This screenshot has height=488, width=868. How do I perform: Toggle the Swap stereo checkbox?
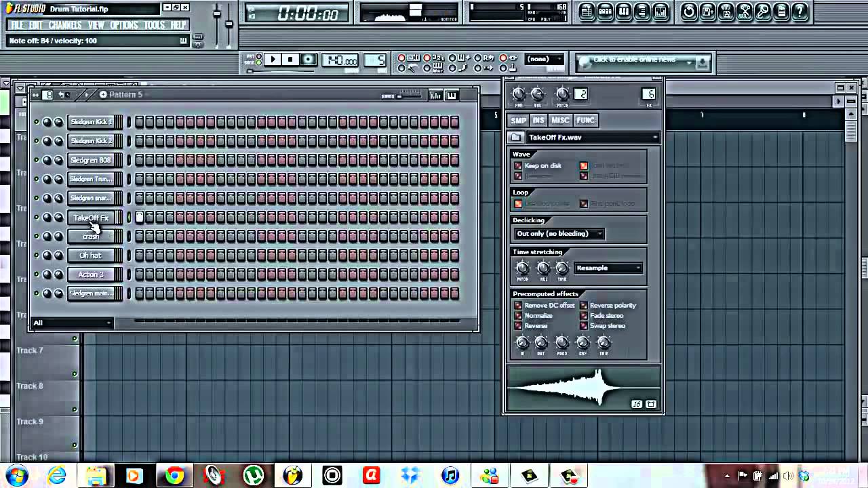point(584,326)
